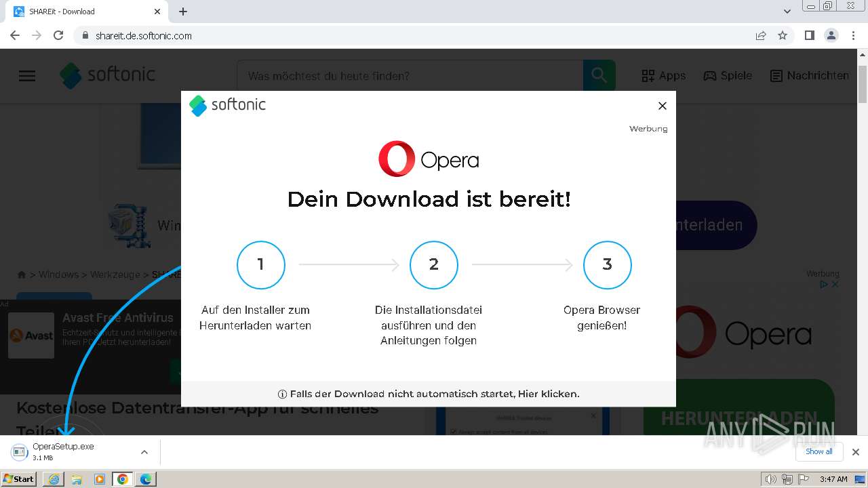The image size is (868, 488).
Task: Click the 'Hier klicken' download link
Action: [549, 394]
